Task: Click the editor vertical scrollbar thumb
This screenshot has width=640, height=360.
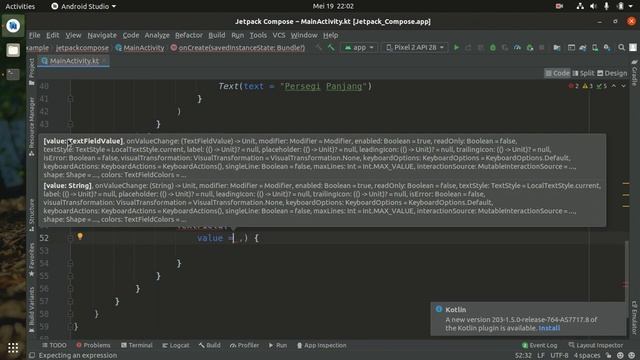Action: pos(627,282)
